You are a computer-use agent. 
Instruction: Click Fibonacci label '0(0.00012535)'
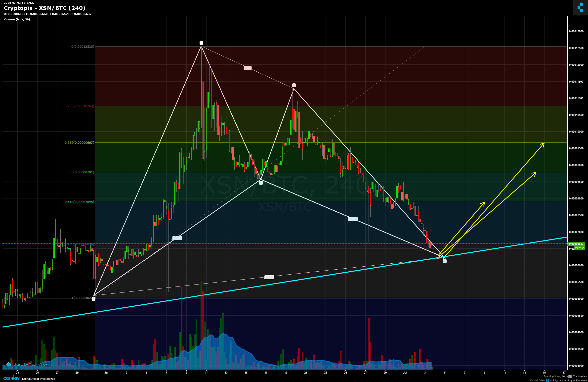pos(83,47)
